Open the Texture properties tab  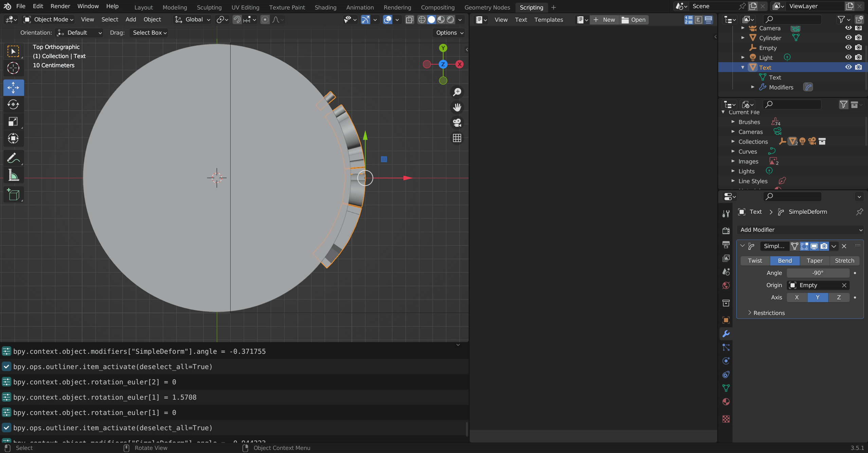click(726, 419)
